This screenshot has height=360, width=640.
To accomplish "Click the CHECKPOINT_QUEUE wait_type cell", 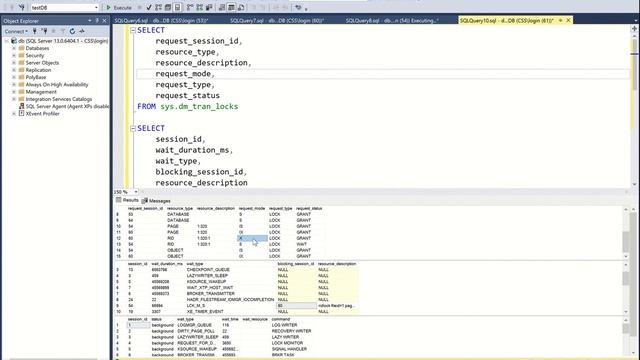I will 208,270.
